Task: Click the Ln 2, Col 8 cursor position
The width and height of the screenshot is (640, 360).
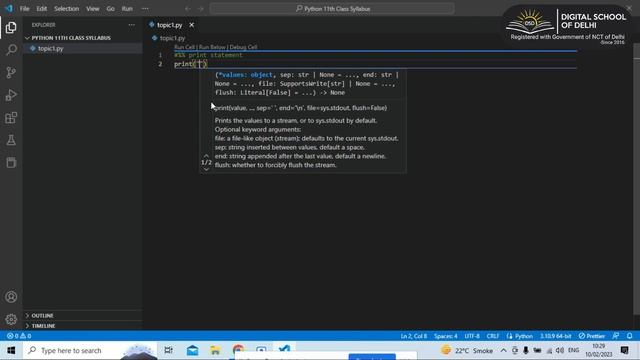Action: [x=413, y=336]
